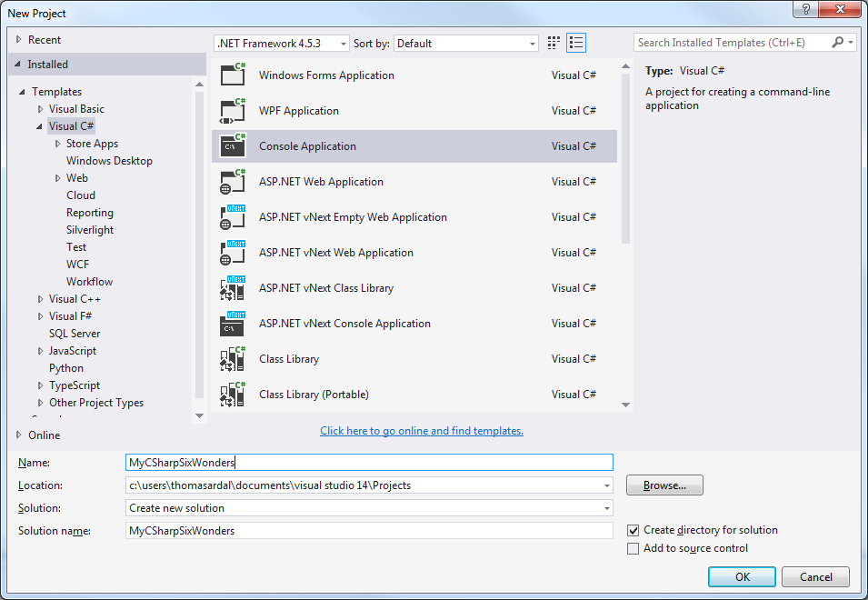
Task: Click the Cancel button
Action: pos(815,576)
